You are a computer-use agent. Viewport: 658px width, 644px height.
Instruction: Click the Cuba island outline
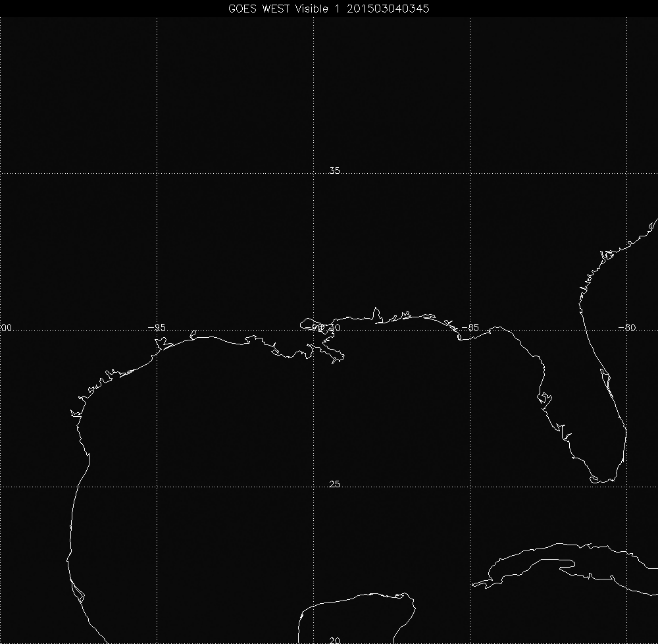[559, 556]
